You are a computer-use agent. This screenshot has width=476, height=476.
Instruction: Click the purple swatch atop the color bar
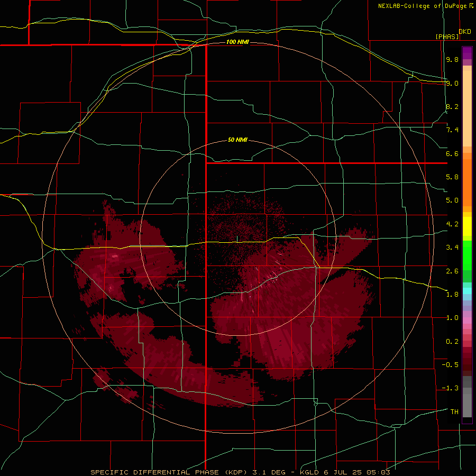click(x=467, y=53)
